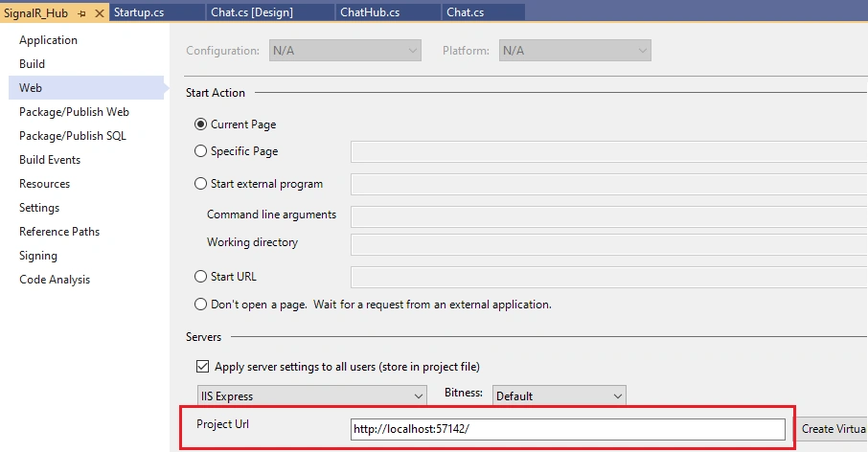Screen dimensions: 868x452
Task: Go to the Build settings page
Action: pyautogui.click(x=33, y=63)
